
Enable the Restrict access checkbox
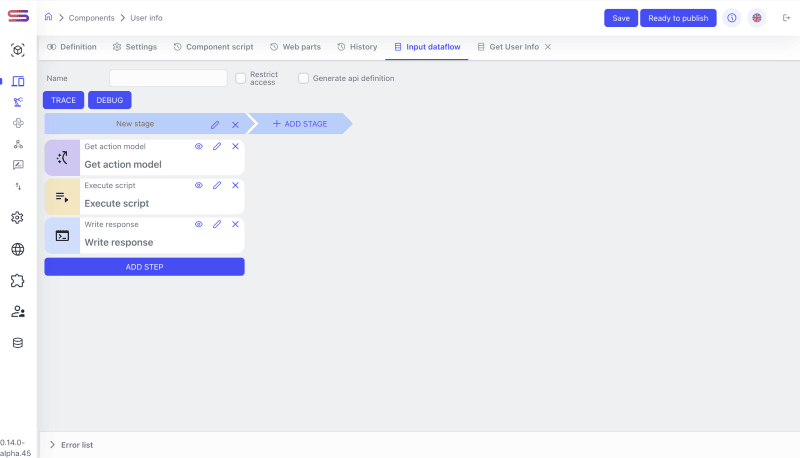[x=240, y=78]
